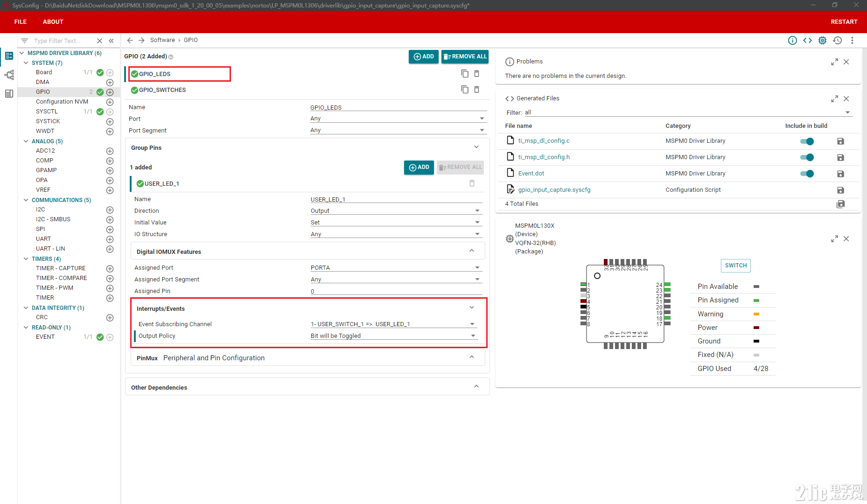
Task: Select the EVENT module
Action: (45, 337)
